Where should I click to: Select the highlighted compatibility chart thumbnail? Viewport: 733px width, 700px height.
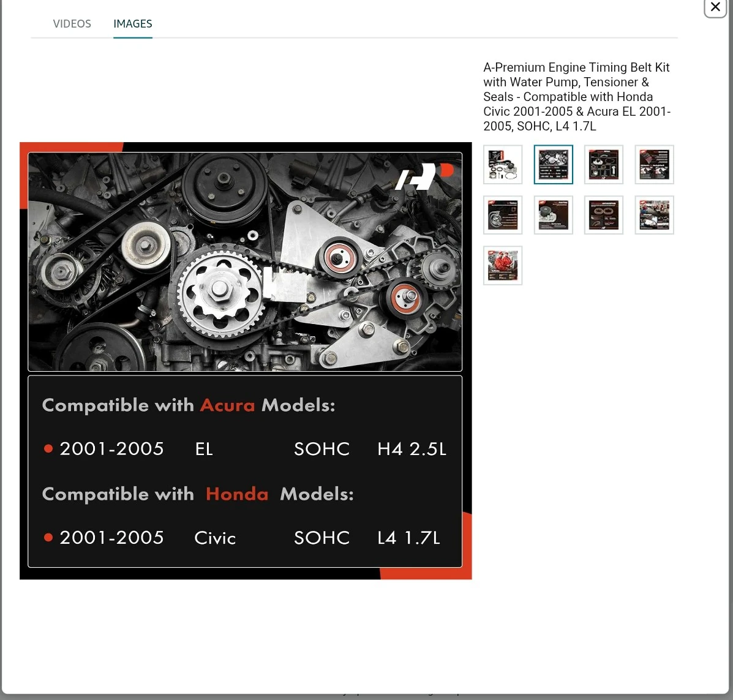(x=554, y=165)
